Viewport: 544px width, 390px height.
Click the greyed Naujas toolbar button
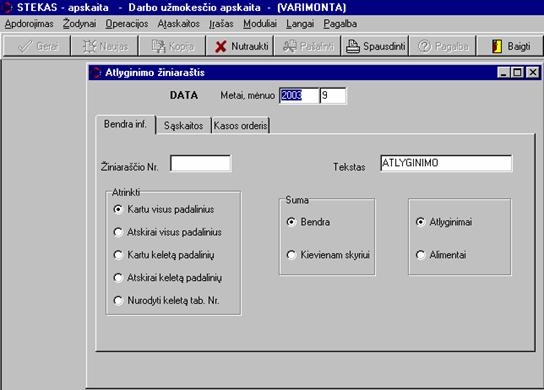(x=105, y=46)
